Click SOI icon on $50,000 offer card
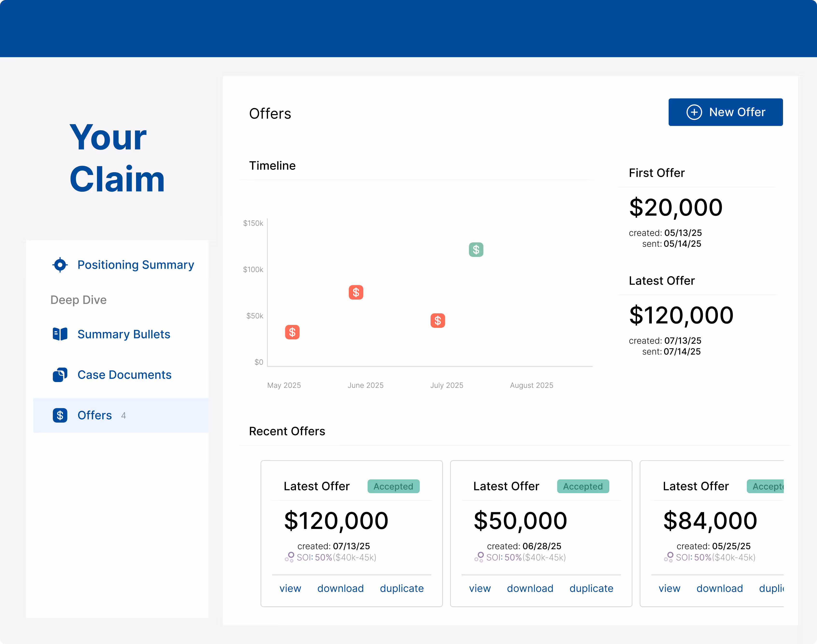Viewport: 817px width, 644px height. point(479,557)
